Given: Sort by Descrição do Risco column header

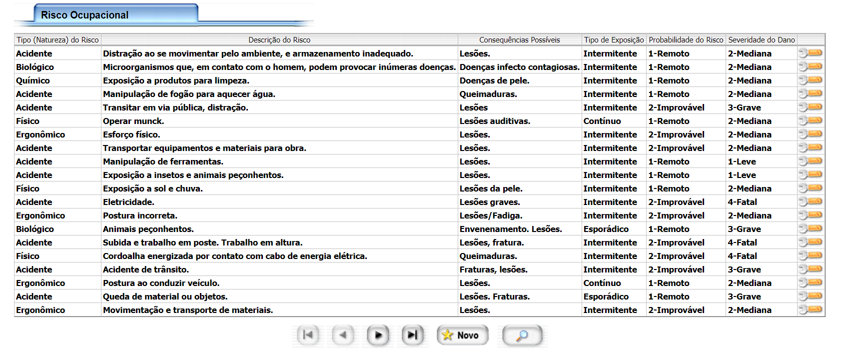Looking at the screenshot, I should click(x=279, y=40).
